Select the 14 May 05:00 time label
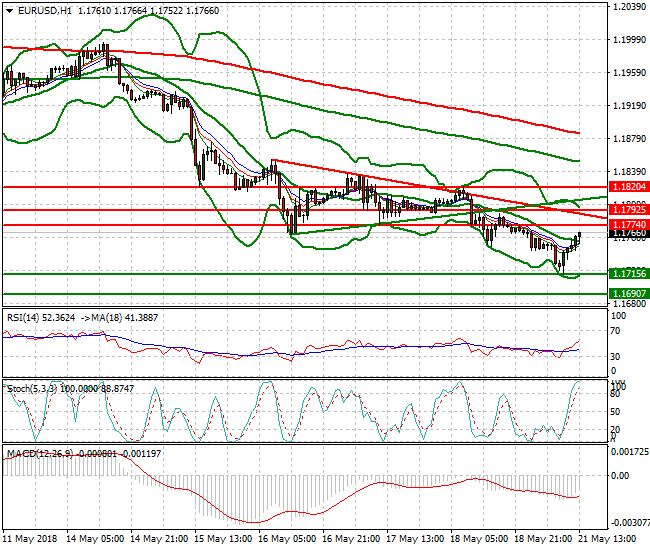This screenshot has width=650, height=550. click(x=95, y=539)
